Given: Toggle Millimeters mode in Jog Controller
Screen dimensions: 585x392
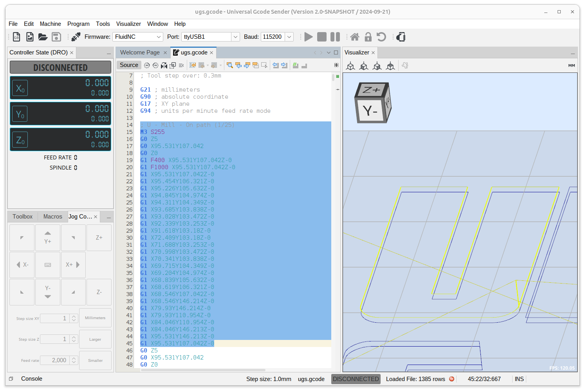Looking at the screenshot, I should (x=95, y=318).
